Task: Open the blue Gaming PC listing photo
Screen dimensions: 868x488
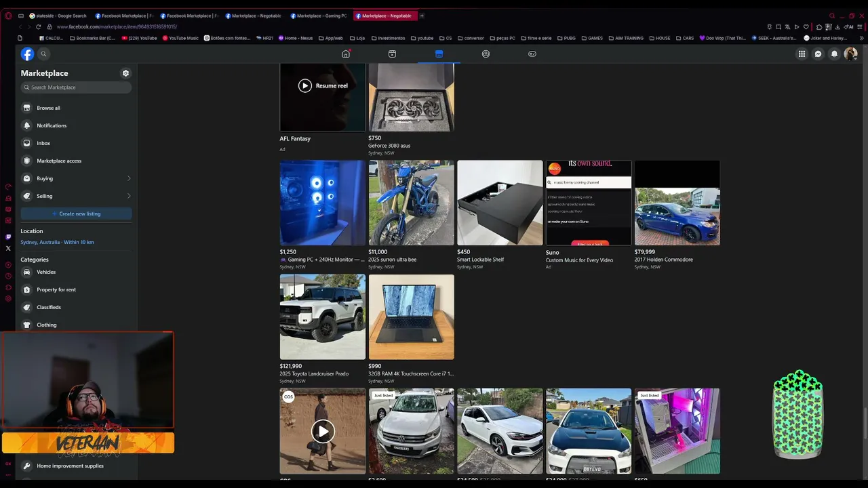Action: pyautogui.click(x=323, y=203)
